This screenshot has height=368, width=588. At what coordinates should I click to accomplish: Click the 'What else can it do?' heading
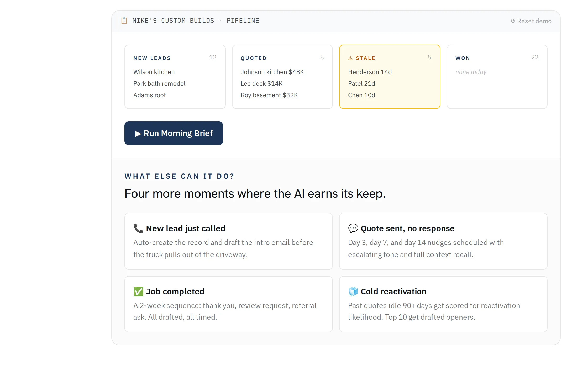[x=179, y=176]
